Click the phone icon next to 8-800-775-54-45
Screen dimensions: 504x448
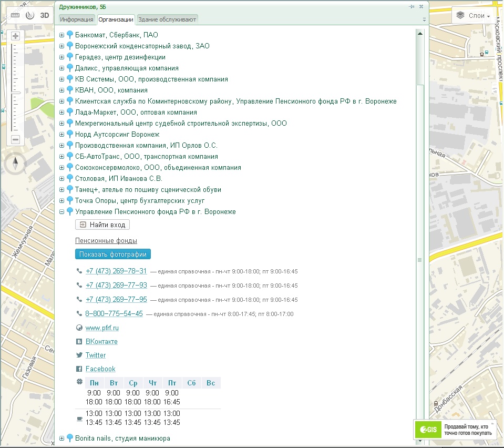(79, 313)
